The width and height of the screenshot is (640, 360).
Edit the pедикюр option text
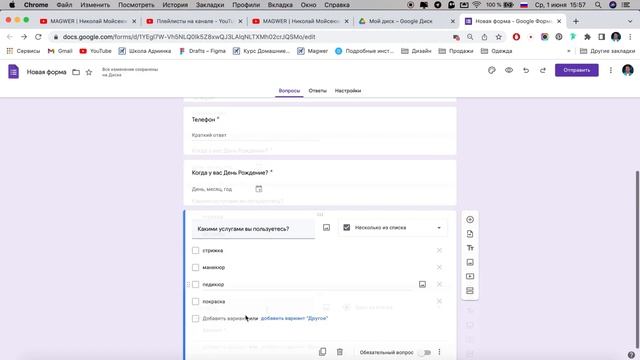click(x=308, y=284)
